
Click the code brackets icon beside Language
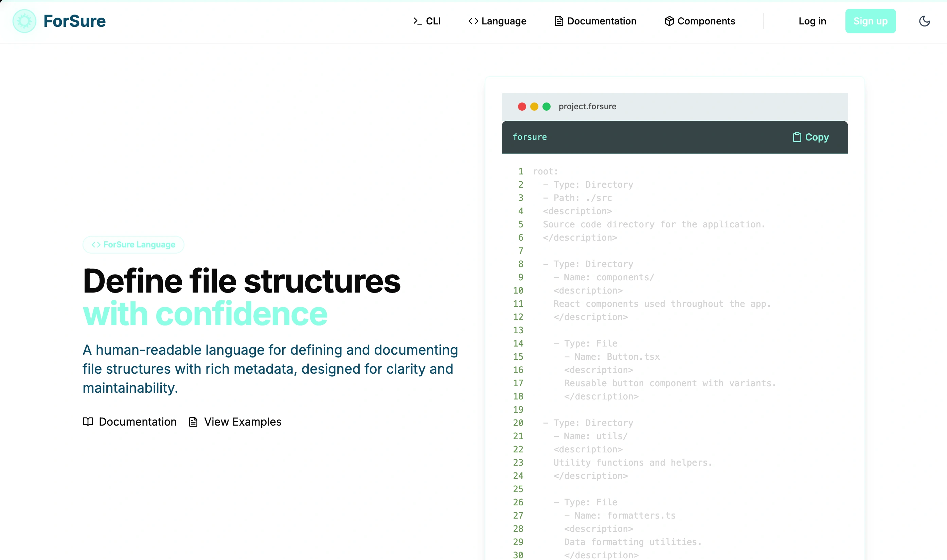[x=473, y=21]
